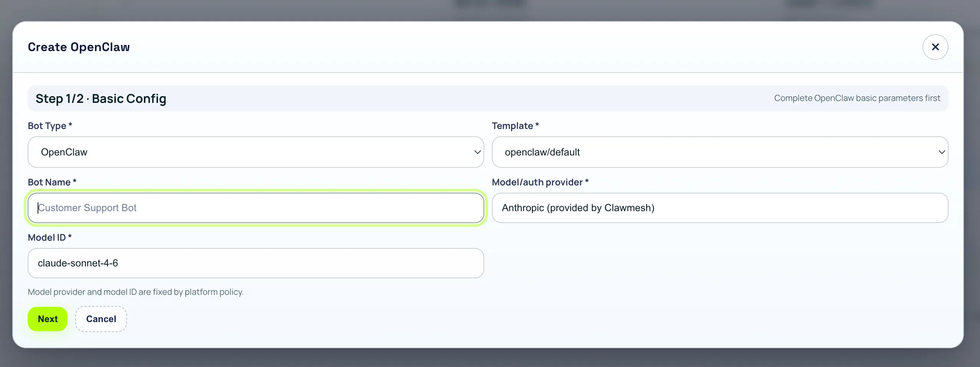The image size is (980, 367).
Task: Click the Model ID field claude-sonnet-4-6
Action: (x=256, y=263)
